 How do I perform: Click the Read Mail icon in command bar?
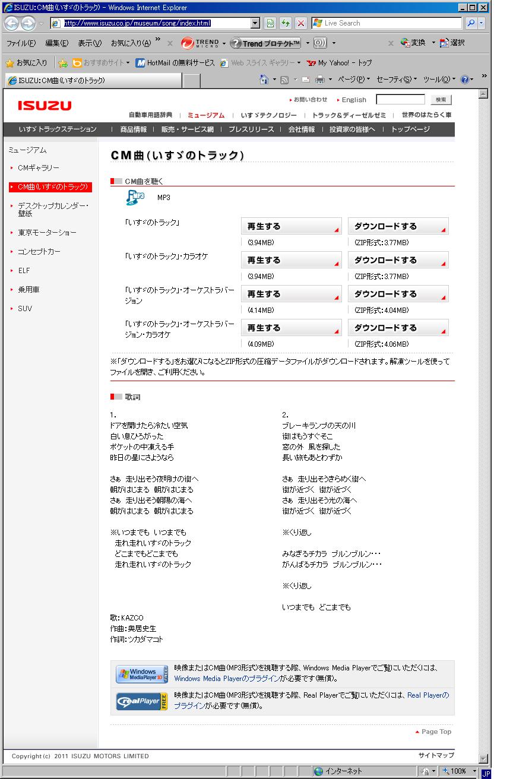pyautogui.click(x=305, y=80)
